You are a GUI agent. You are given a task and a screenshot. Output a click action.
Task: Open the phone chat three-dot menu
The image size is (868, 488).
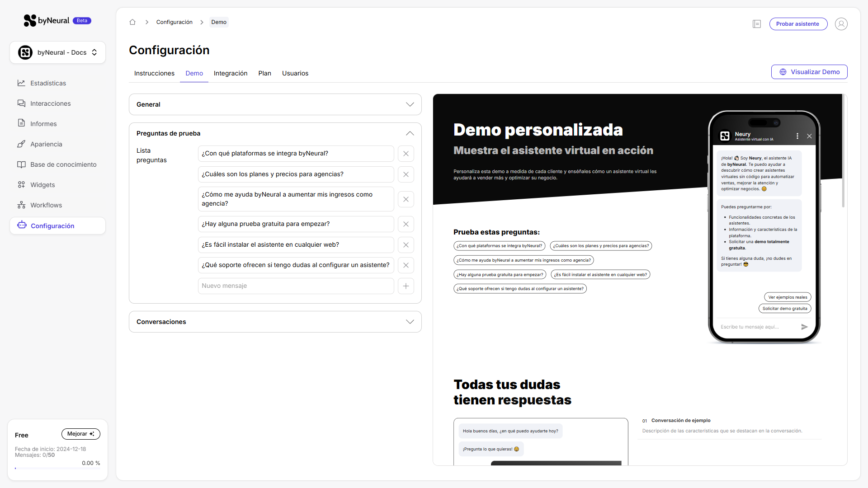pos(797,136)
